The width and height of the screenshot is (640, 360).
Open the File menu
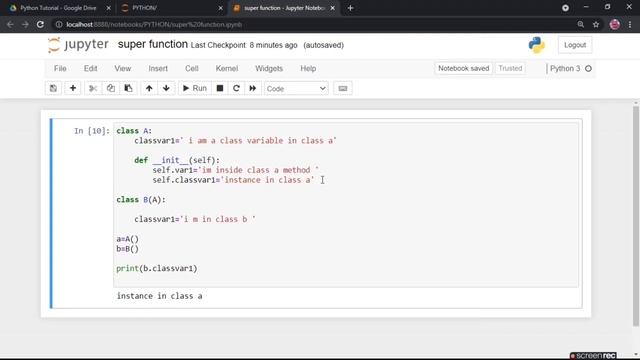pyautogui.click(x=60, y=69)
